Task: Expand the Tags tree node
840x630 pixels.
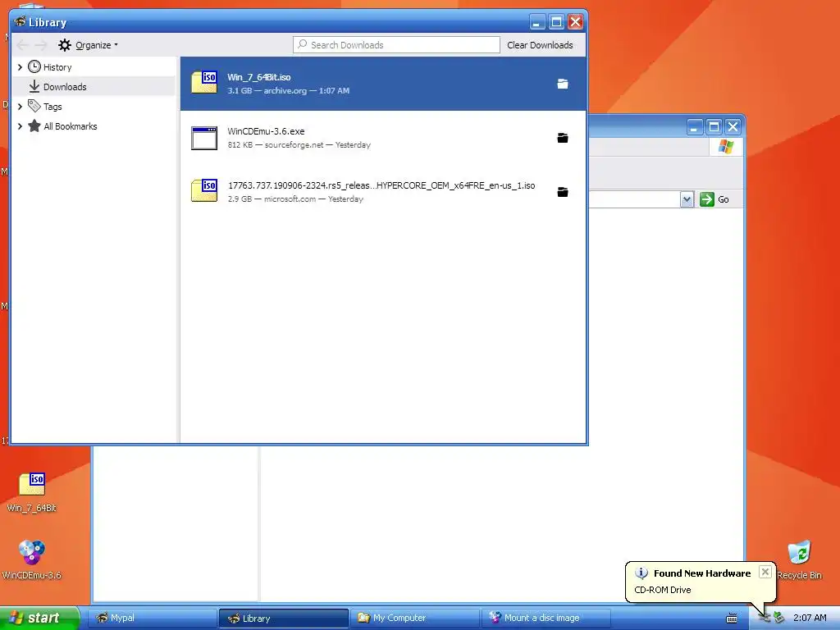Action: tap(20, 107)
